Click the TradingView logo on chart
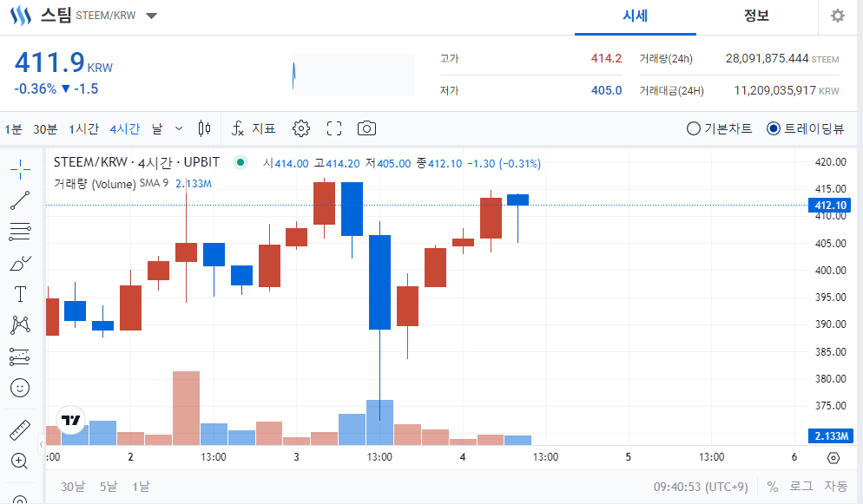 [71, 420]
